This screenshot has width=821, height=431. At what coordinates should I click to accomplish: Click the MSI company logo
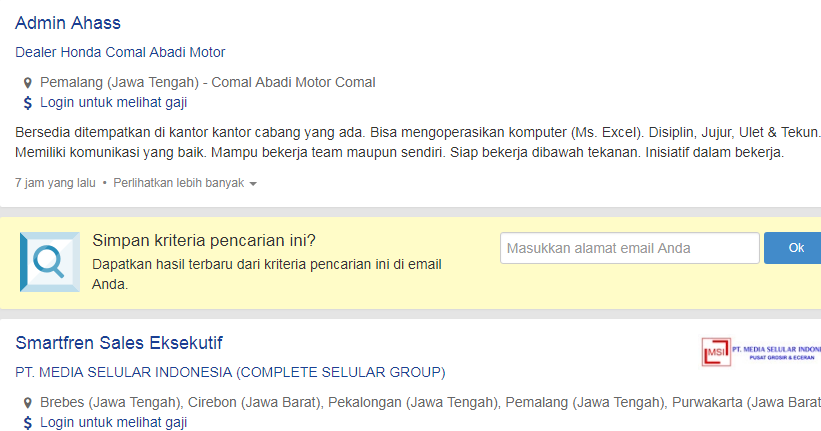click(x=760, y=351)
